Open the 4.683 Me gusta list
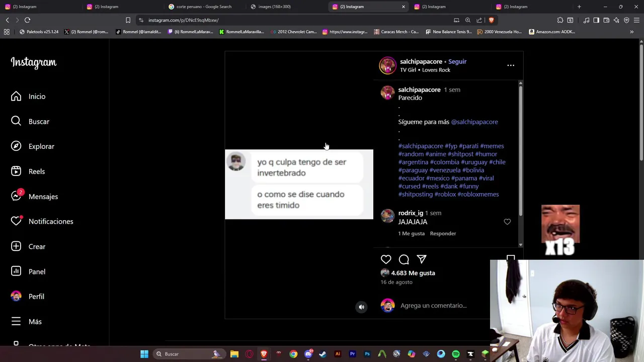 [413, 273]
